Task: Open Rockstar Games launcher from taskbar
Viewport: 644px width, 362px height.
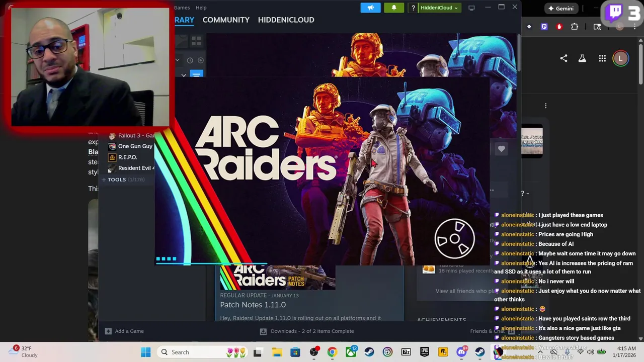Action: click(x=443, y=352)
